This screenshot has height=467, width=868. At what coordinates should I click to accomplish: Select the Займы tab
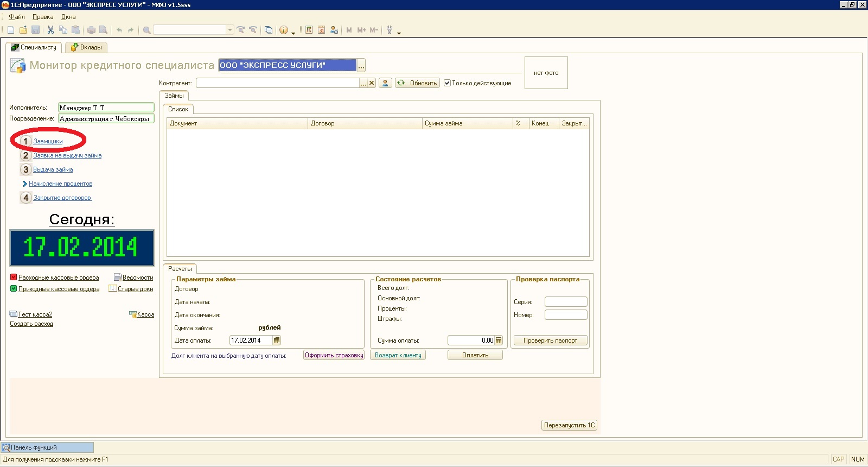pyautogui.click(x=174, y=96)
